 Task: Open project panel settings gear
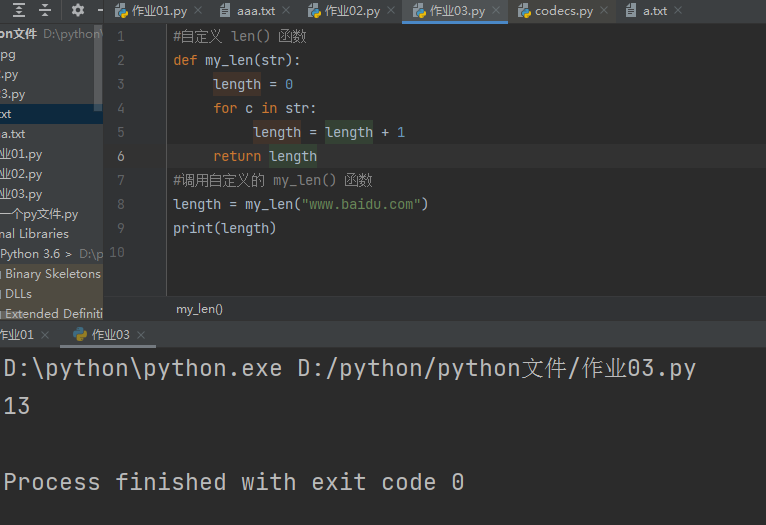coord(78,11)
